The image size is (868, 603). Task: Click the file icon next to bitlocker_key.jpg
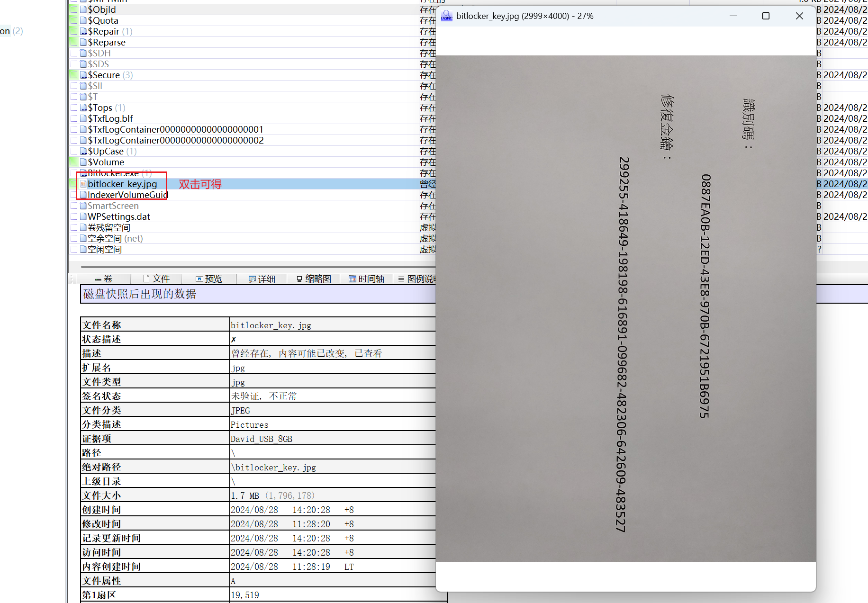coord(83,184)
